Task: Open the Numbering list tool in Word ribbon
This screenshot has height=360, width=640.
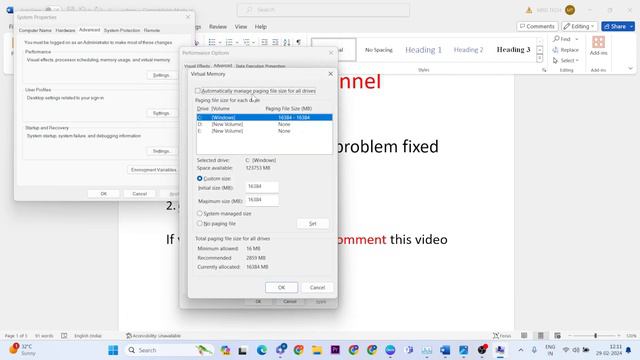Action: [229, 42]
